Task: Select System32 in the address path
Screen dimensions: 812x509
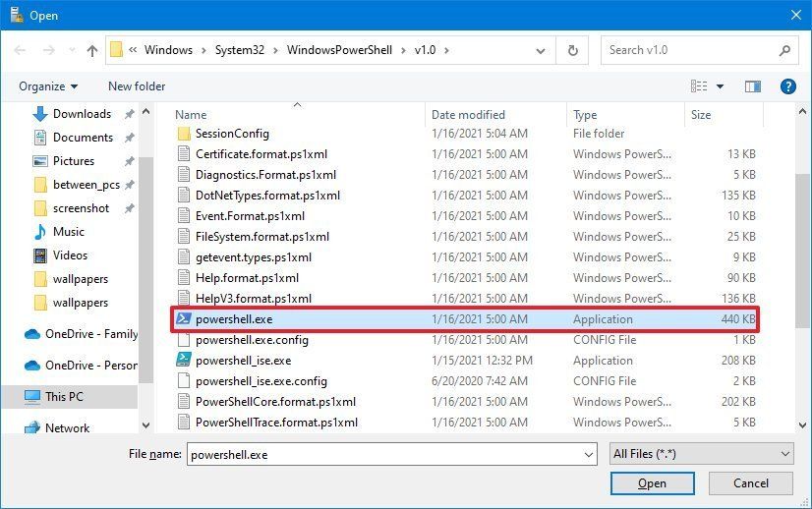Action: click(x=239, y=50)
